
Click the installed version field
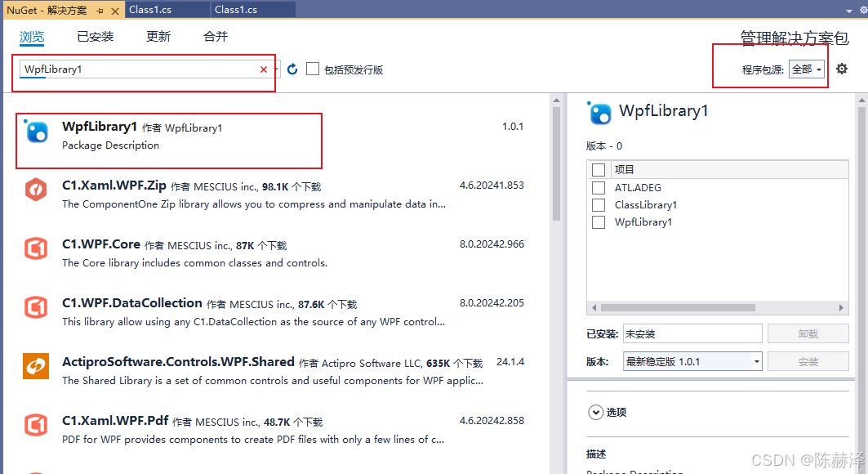[692, 334]
